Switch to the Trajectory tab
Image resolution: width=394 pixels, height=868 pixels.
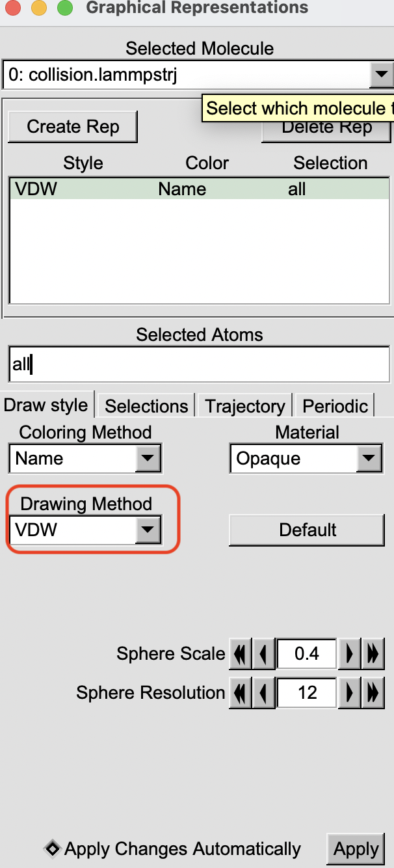245,406
